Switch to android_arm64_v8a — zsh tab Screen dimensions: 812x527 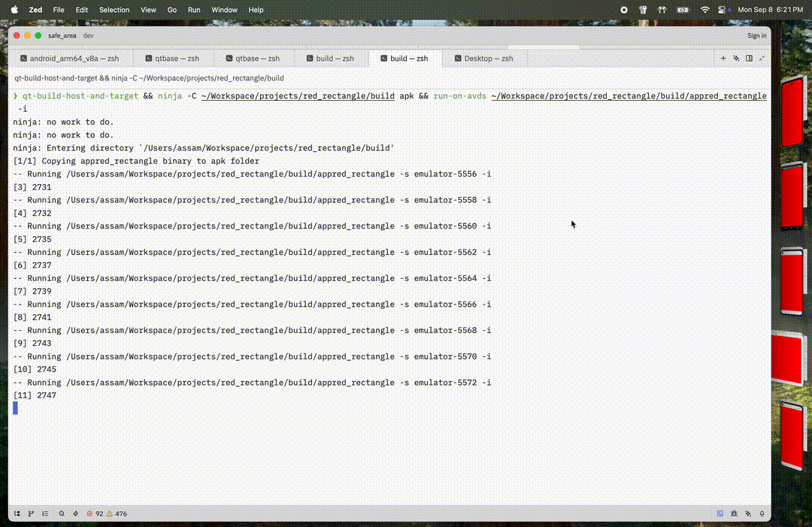tap(70, 59)
